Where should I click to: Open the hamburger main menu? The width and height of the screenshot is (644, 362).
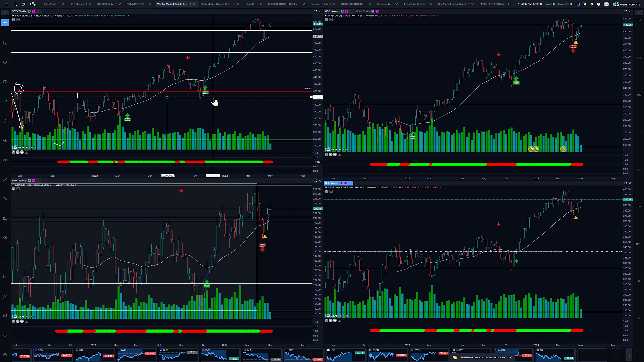[6, 4]
